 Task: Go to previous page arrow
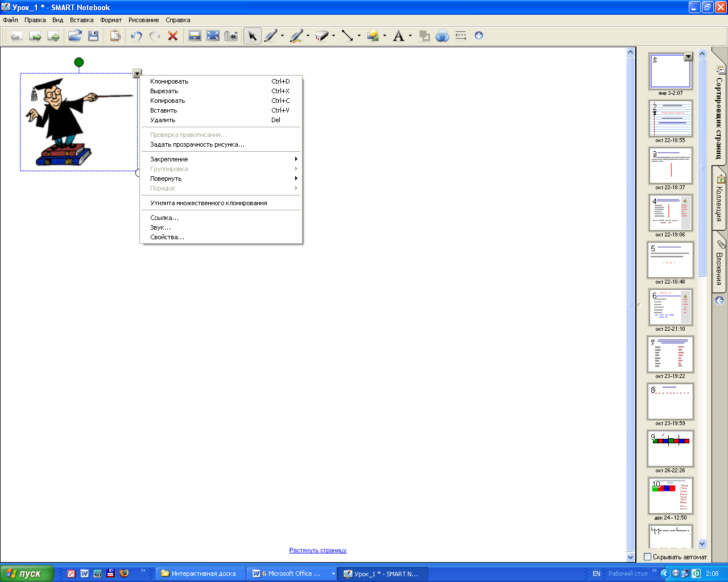(x=16, y=36)
